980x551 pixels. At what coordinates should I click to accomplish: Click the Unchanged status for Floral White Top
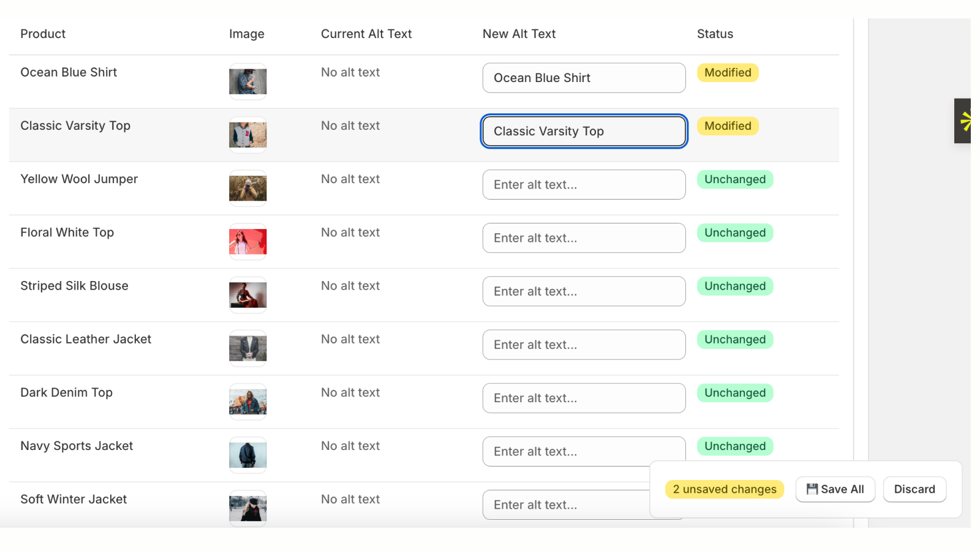(735, 233)
